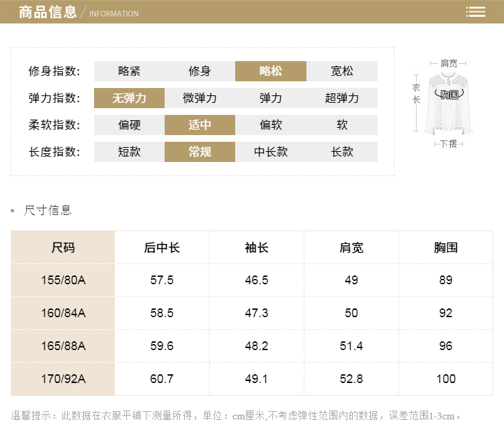Choose the 偏软 softness option
Viewport: 504px width, 422px height.
[271, 125]
